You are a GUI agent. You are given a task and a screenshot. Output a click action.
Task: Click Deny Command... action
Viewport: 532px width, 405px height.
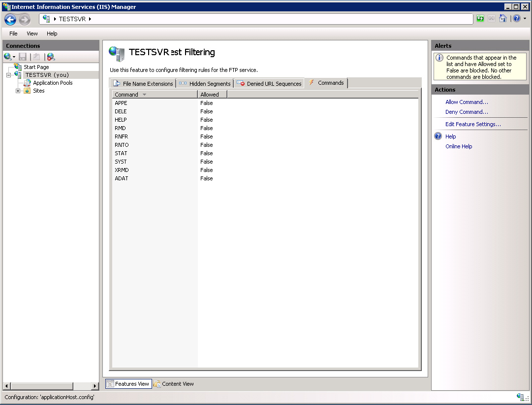pos(467,112)
